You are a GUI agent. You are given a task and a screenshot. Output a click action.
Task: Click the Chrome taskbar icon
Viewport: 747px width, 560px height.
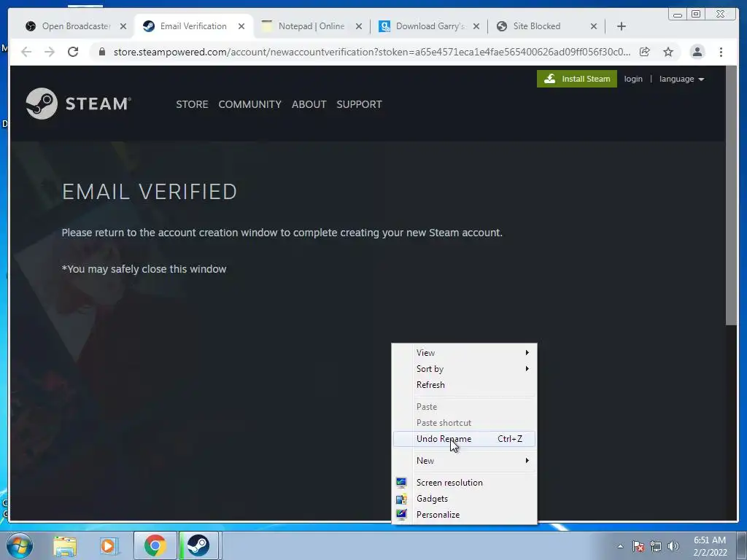pyautogui.click(x=155, y=545)
